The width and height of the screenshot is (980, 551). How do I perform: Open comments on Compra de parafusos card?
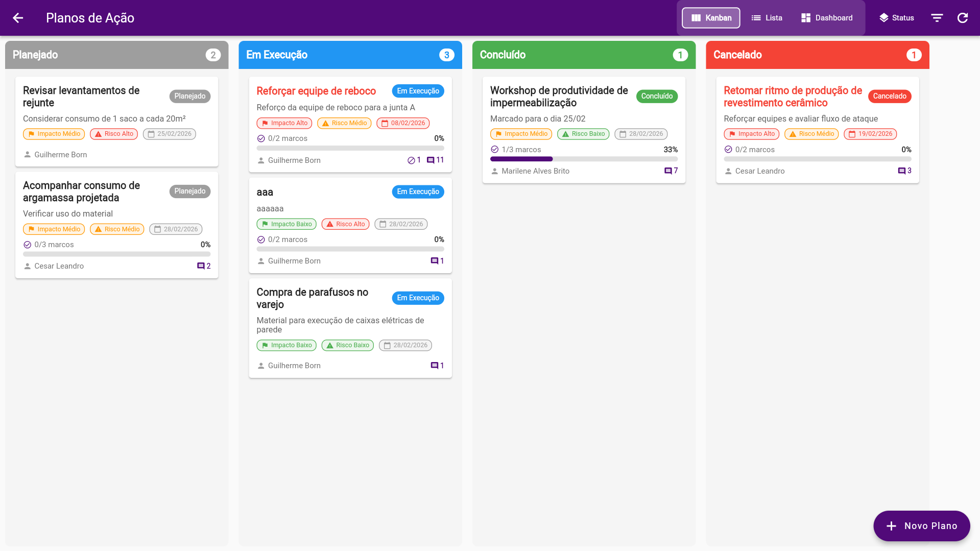pyautogui.click(x=437, y=366)
